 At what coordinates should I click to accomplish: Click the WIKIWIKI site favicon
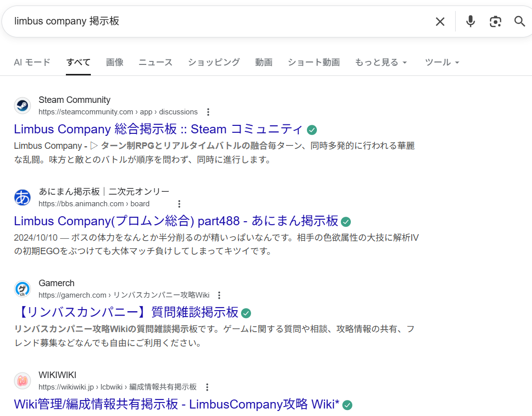click(x=22, y=381)
